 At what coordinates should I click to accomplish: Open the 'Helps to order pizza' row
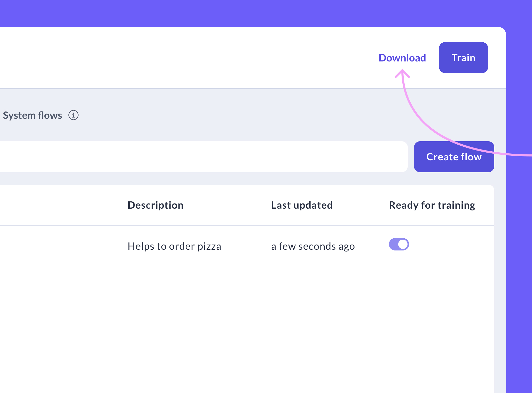tap(174, 246)
